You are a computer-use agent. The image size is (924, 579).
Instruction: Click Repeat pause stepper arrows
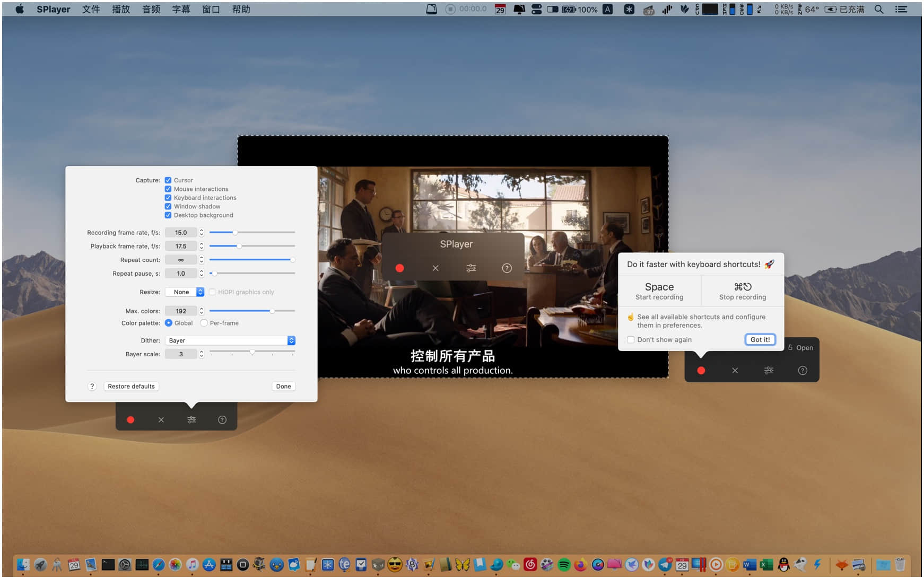click(202, 274)
